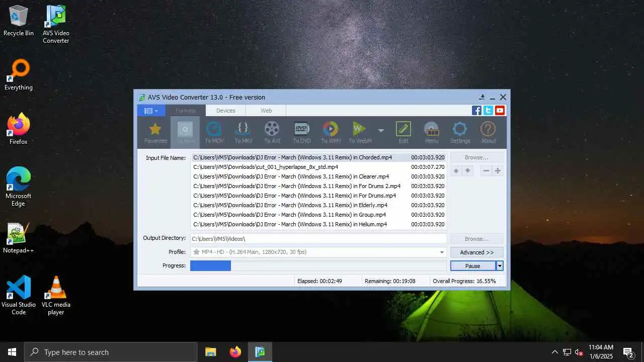
Task: Select the To MKV format icon
Action: coord(243,133)
